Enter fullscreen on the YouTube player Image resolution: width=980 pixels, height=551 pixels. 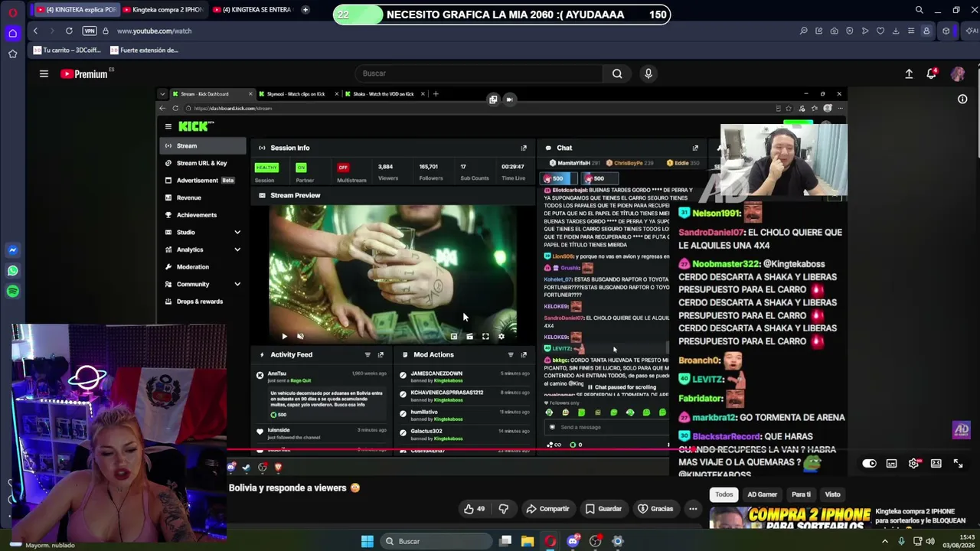[958, 464]
